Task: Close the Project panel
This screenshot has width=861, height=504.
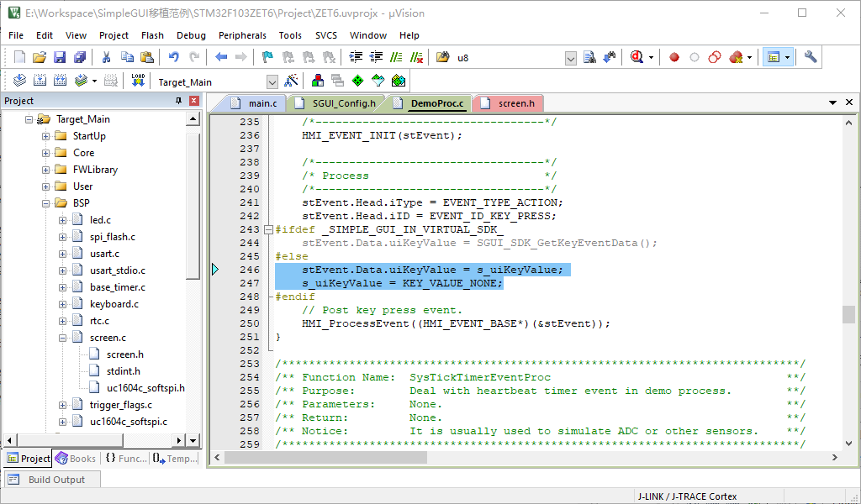Action: pos(194,101)
